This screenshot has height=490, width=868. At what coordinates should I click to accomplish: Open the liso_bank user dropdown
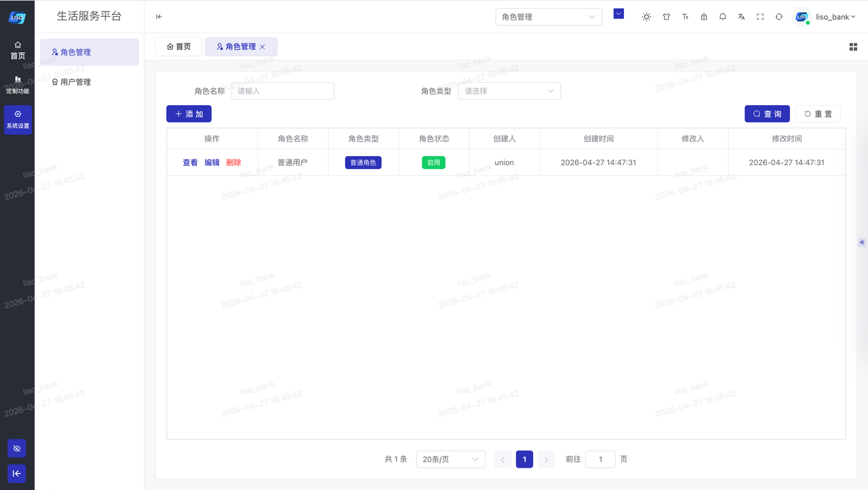pos(835,17)
